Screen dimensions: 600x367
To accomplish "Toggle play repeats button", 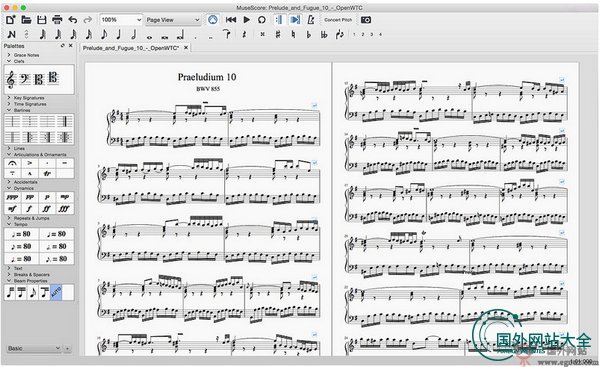I will pos(279,20).
